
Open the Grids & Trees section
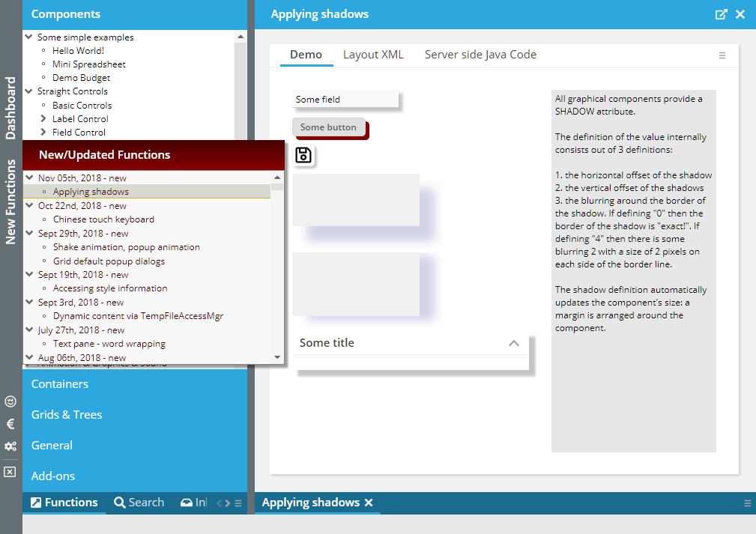tap(67, 415)
